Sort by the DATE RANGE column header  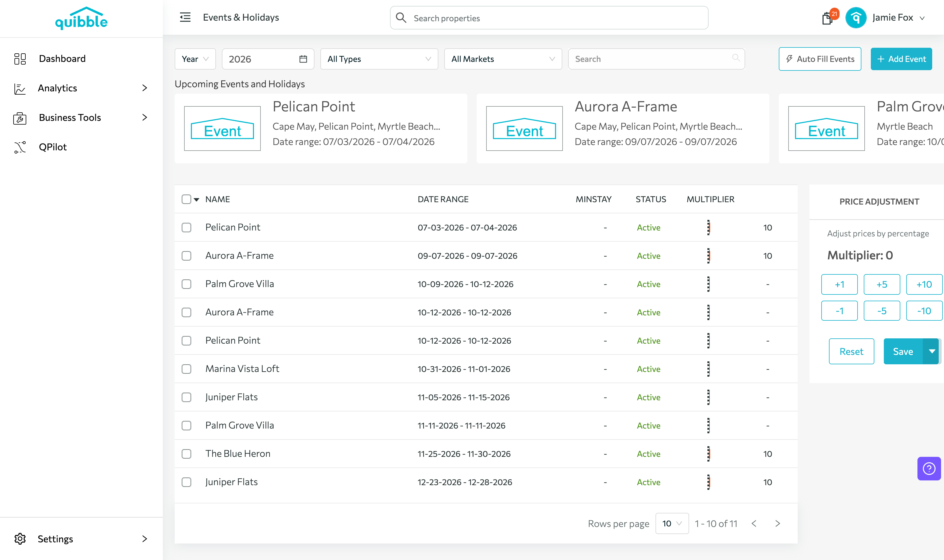(443, 199)
